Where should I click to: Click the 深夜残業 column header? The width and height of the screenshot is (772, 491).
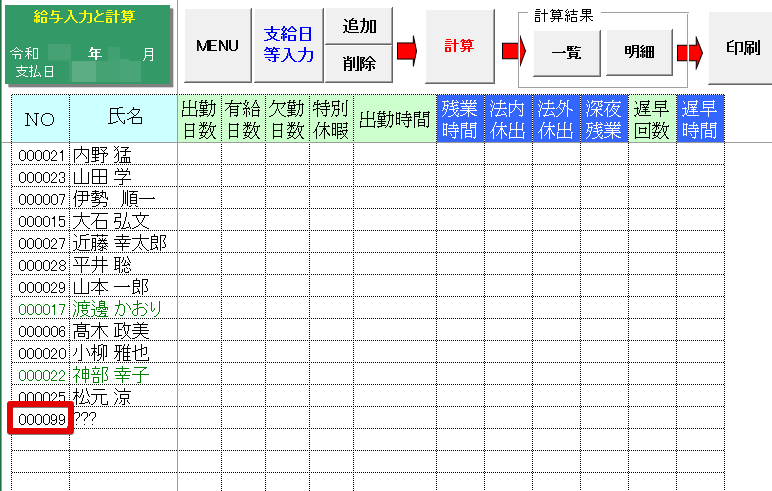pos(604,119)
